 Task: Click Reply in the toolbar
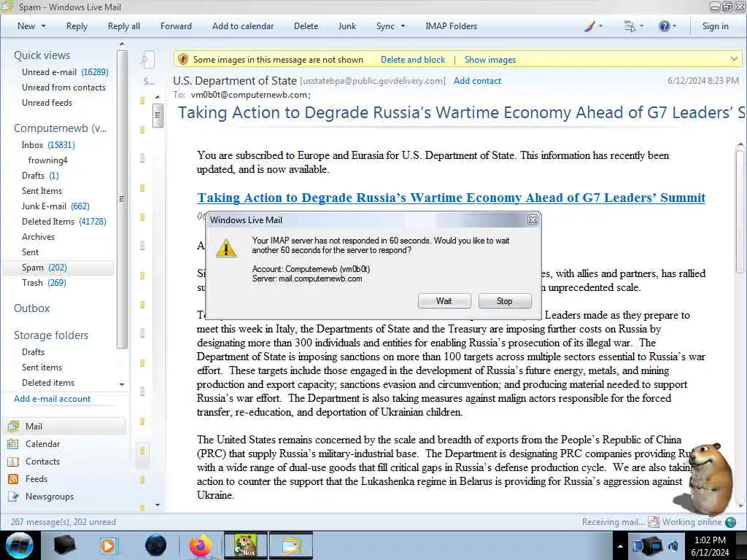pos(77,26)
